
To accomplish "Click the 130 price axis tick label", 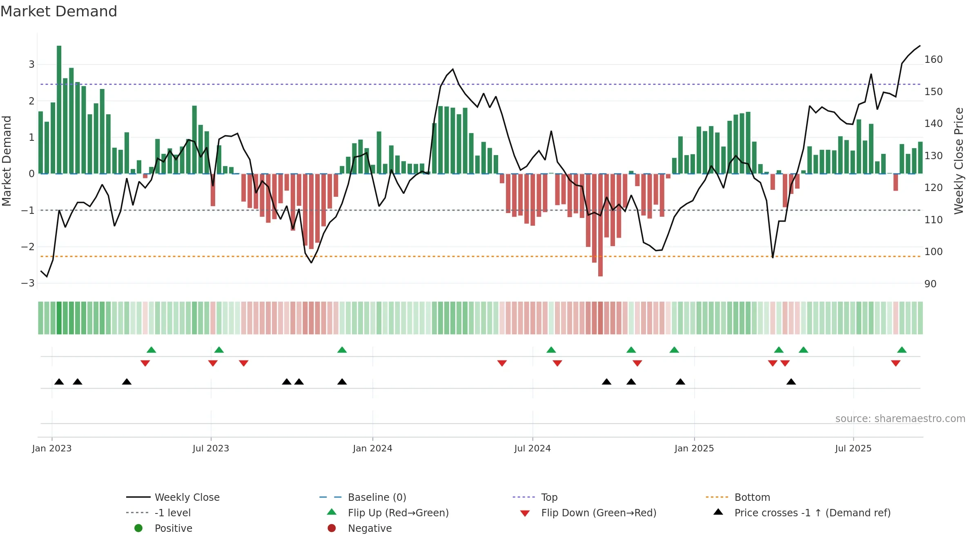I will [x=933, y=156].
